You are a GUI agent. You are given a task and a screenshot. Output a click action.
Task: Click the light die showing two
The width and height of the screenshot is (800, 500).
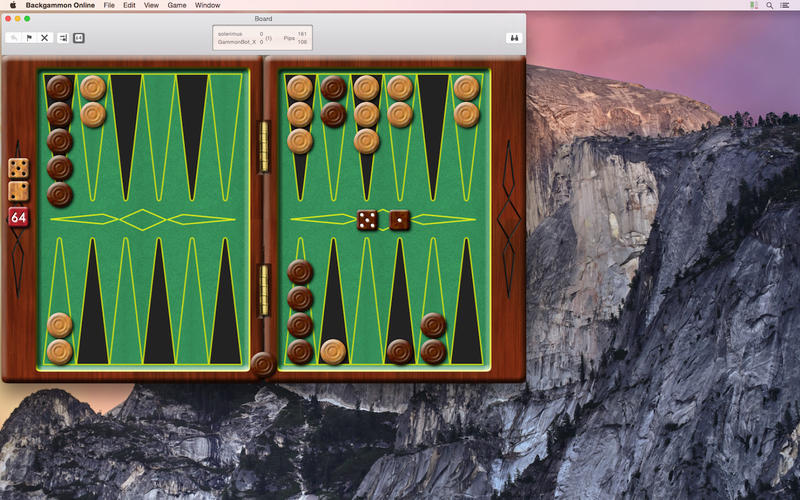(18, 191)
